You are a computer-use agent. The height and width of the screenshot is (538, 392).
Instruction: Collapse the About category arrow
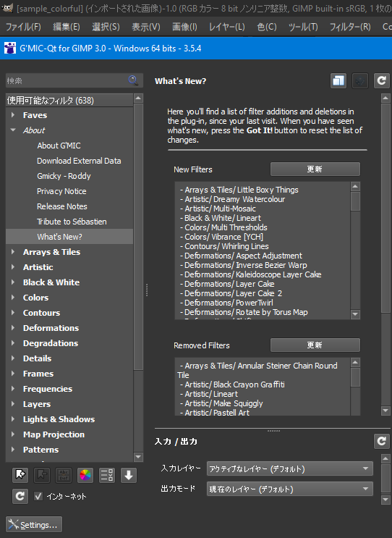[x=13, y=130]
